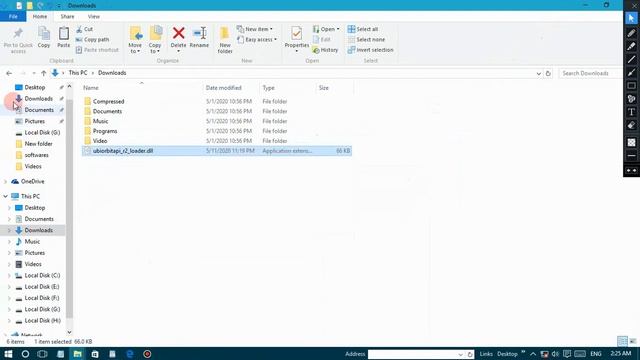Show file History

point(325,50)
